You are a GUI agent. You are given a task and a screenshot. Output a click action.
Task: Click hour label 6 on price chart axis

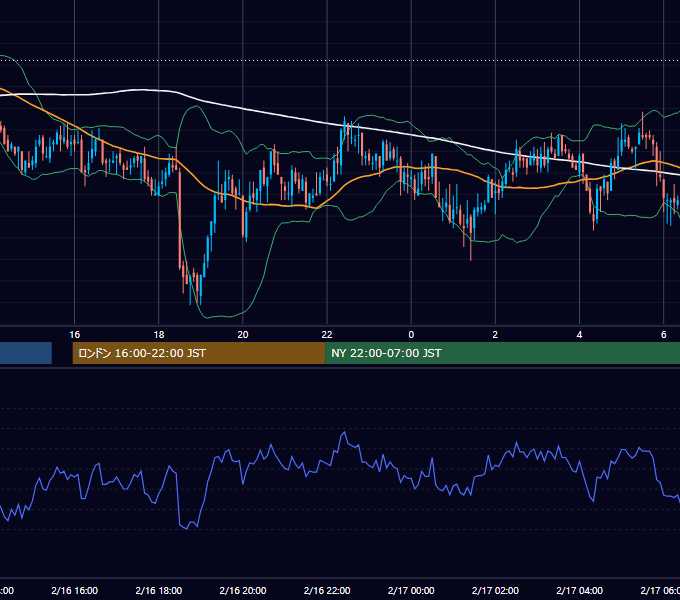(664, 335)
